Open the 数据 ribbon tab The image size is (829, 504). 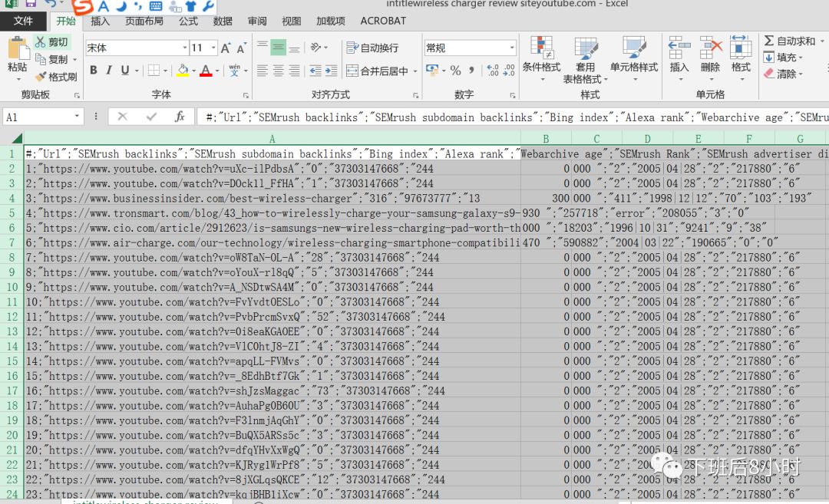click(x=223, y=21)
